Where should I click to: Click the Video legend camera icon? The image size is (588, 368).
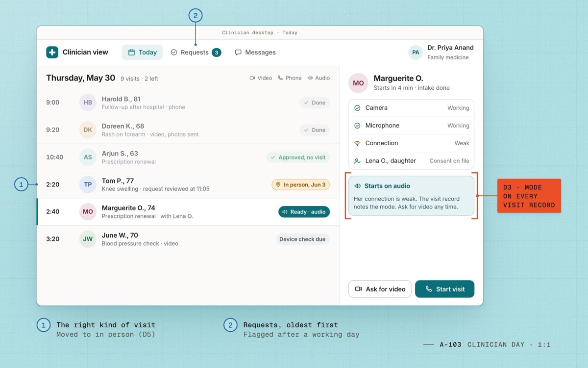pos(252,78)
